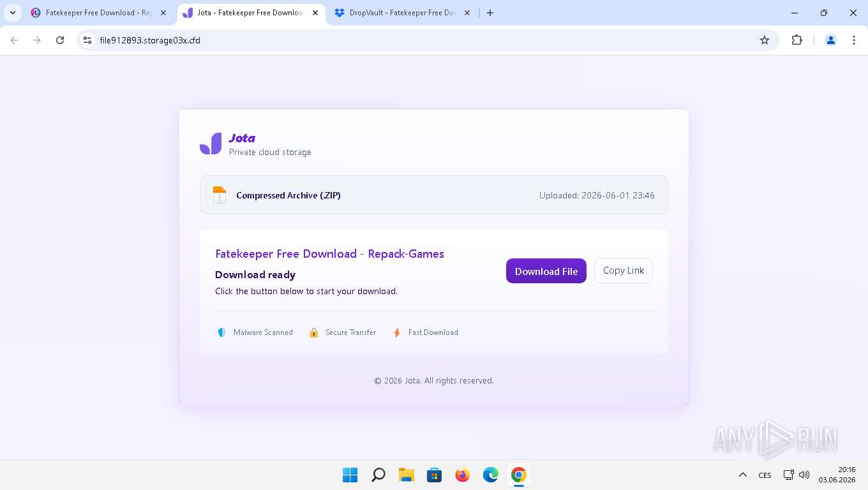868x490 pixels.
Task: Open taskbar Search
Action: (378, 475)
